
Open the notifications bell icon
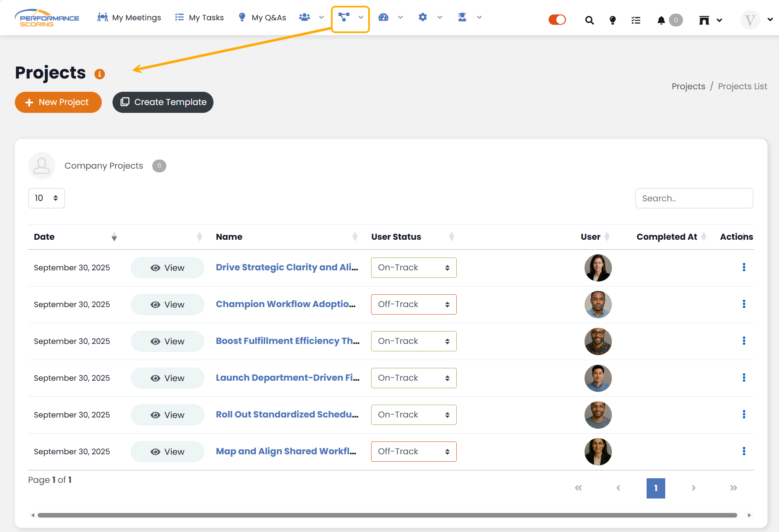click(661, 20)
